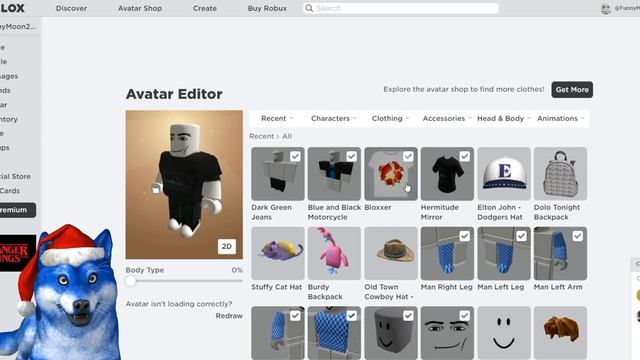
Task: Uncheck the Man Face checkbox
Action: [464, 316]
